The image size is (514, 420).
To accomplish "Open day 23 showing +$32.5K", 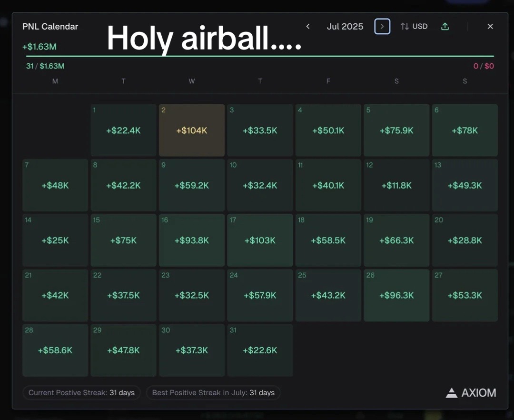I will point(192,295).
